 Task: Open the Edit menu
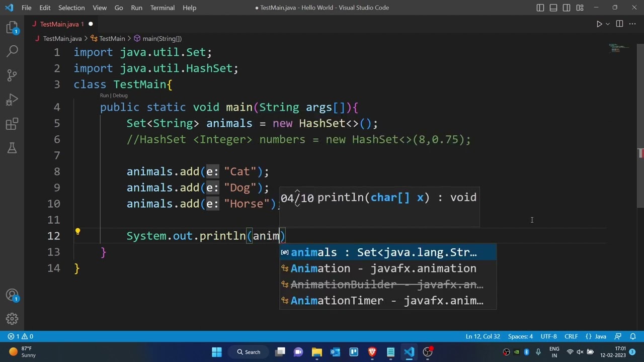click(x=45, y=8)
